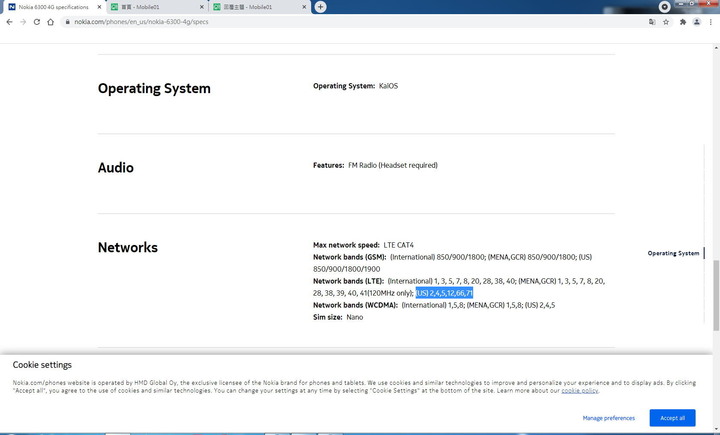Open Manage preferences for cookies
The image size is (720, 435).
pyautogui.click(x=608, y=418)
